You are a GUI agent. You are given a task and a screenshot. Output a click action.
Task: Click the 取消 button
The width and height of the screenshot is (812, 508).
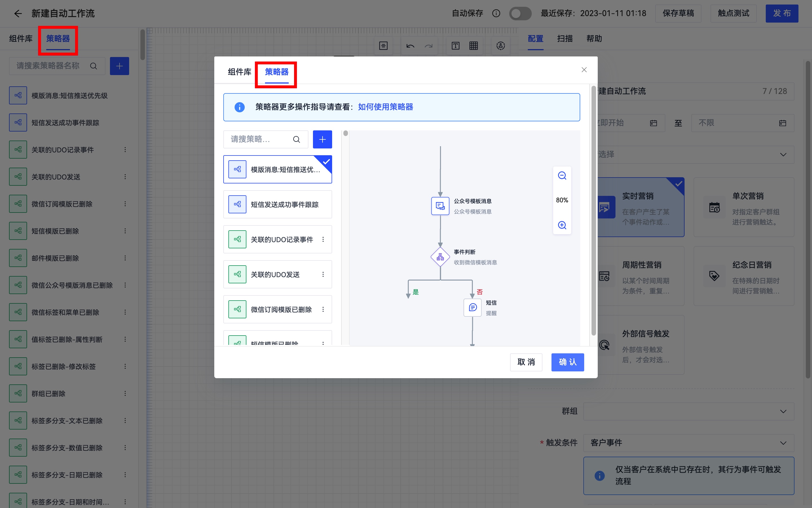[526, 362]
